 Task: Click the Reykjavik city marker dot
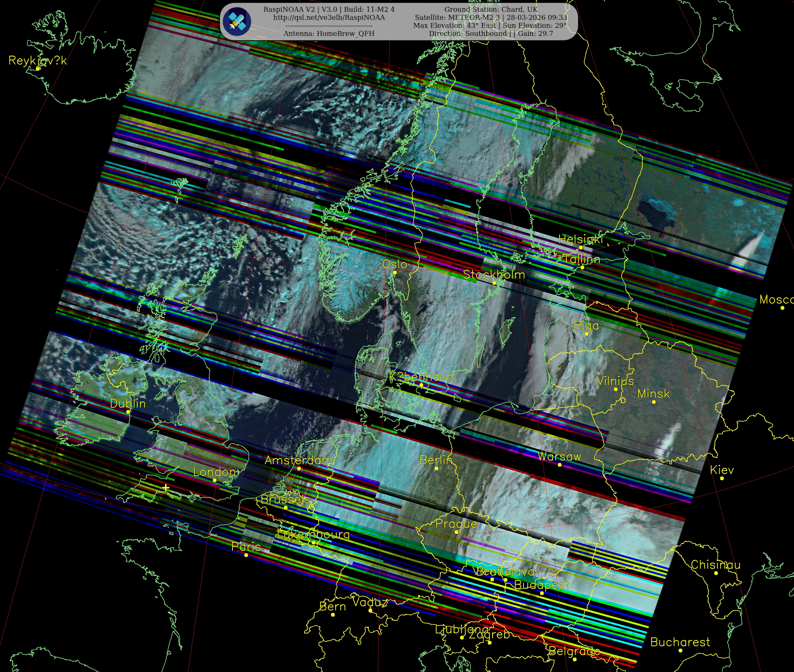click(38, 69)
